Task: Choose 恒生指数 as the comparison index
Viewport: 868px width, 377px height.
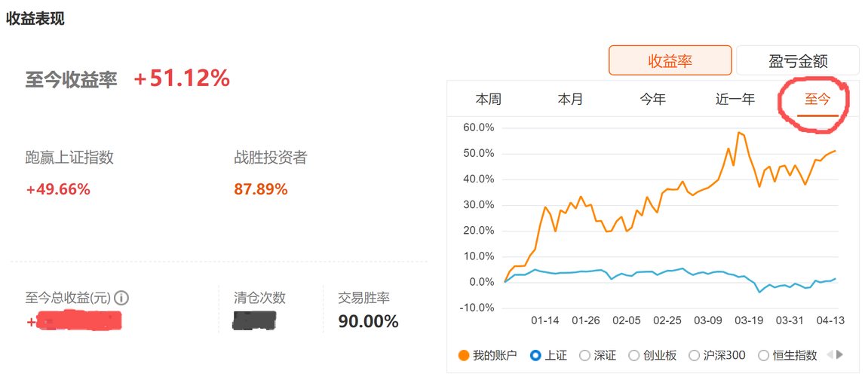Action: [763, 355]
